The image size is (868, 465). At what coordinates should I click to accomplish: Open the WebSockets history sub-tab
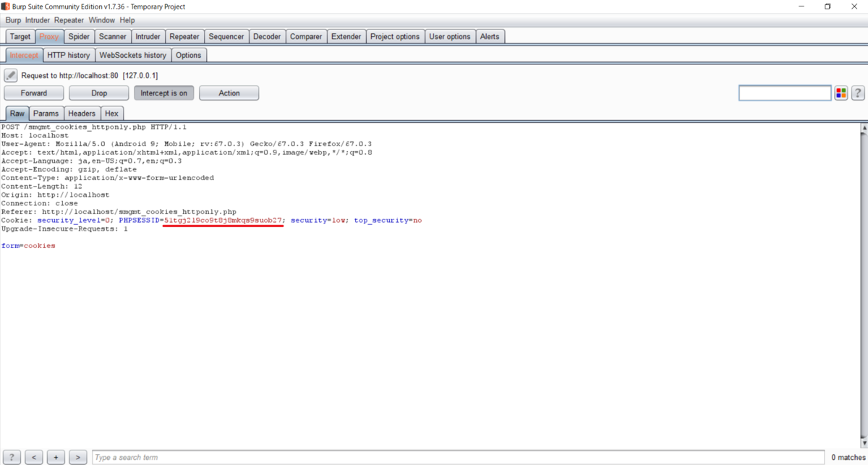[x=133, y=55]
